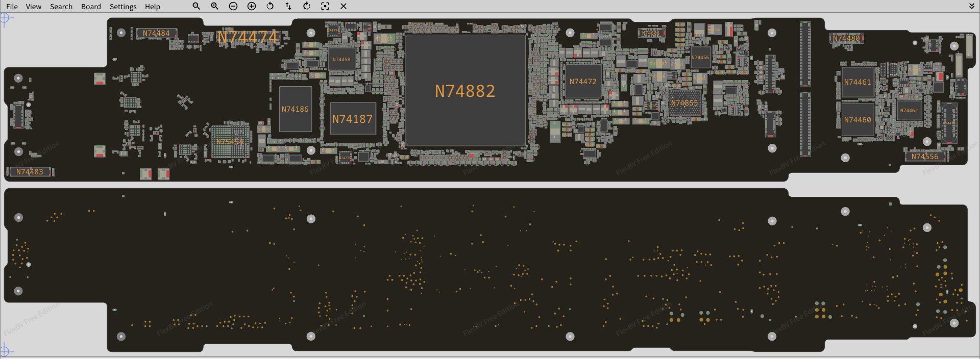Select the N74483 connector
Viewport: 980px width, 359px height.
tap(30, 172)
